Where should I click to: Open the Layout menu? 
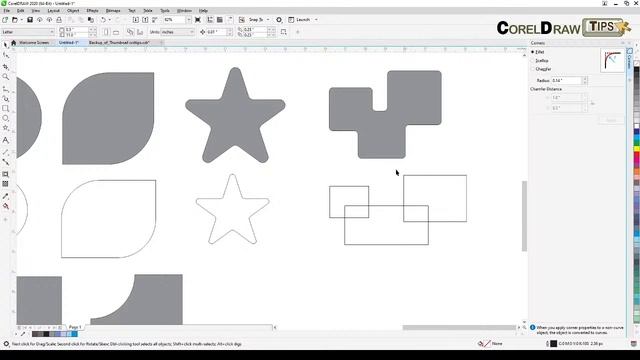pos(53,11)
